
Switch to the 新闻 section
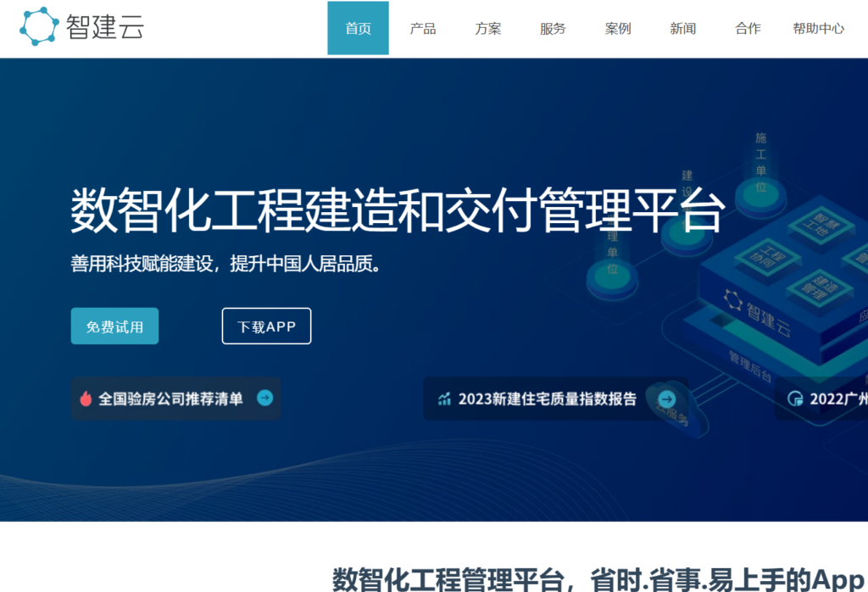pyautogui.click(x=682, y=28)
